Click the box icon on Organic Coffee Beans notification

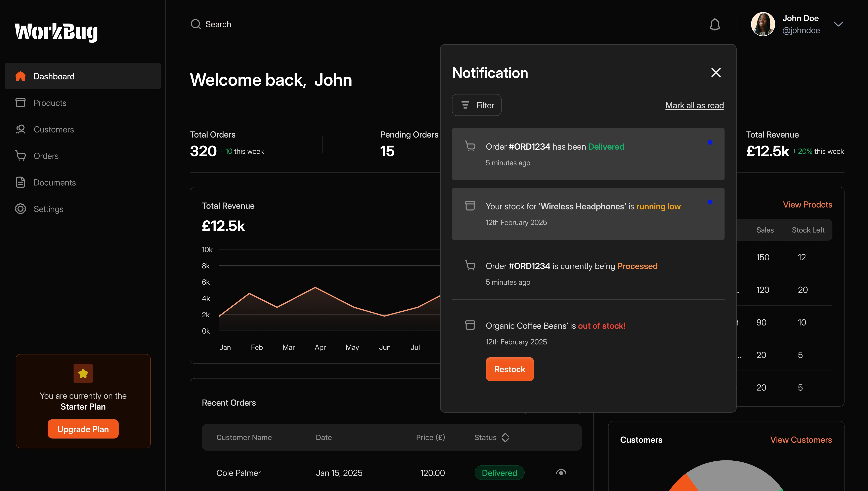(470, 325)
